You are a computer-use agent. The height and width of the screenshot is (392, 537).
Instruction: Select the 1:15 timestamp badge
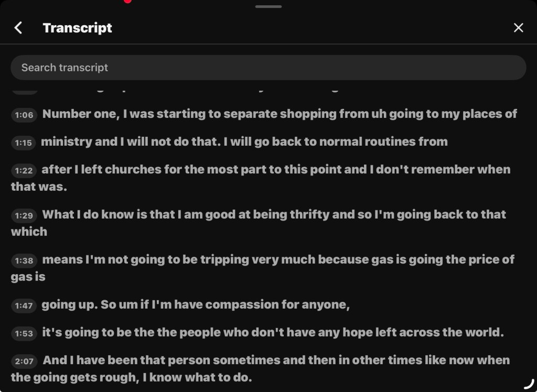coord(24,143)
